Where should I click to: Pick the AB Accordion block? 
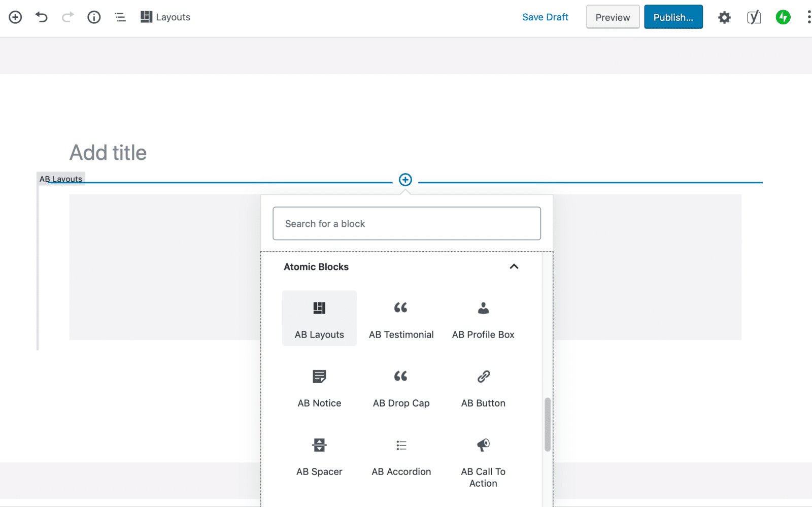401,455
